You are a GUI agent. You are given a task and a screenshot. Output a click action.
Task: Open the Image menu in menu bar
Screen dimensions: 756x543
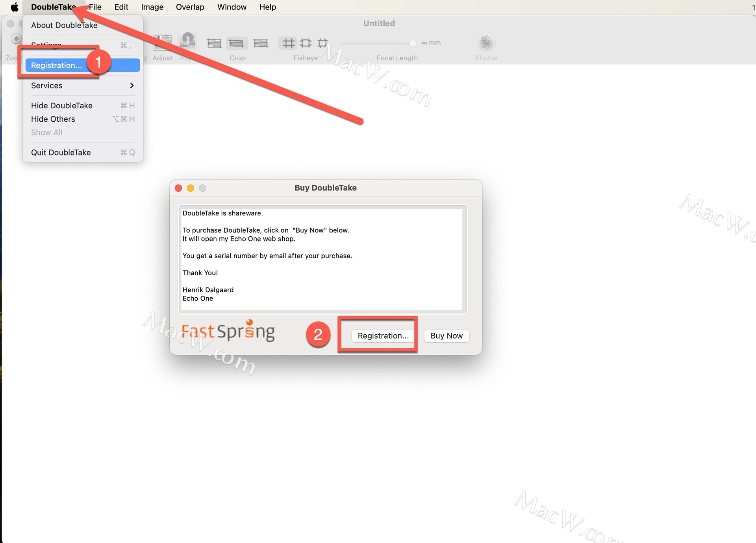click(152, 7)
